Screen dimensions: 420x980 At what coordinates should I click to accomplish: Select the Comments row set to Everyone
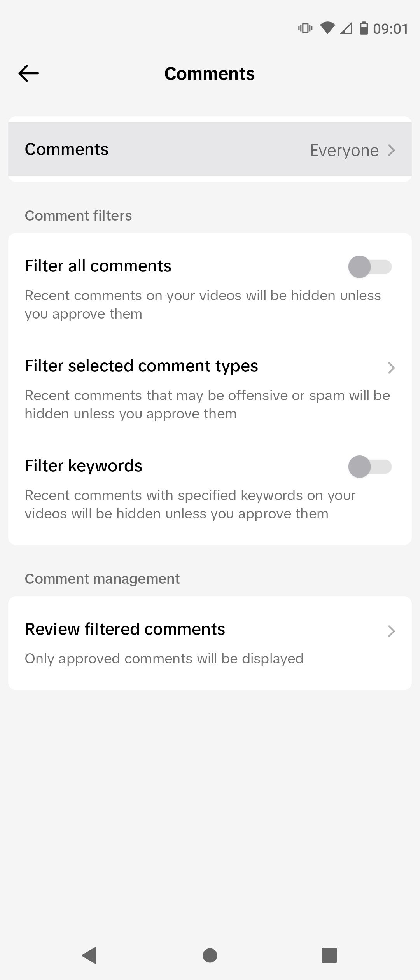coord(210,149)
